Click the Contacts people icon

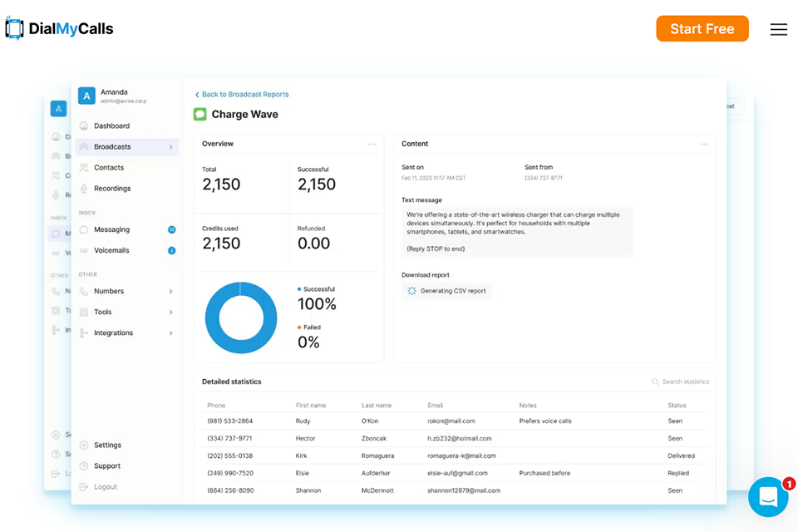click(x=84, y=167)
